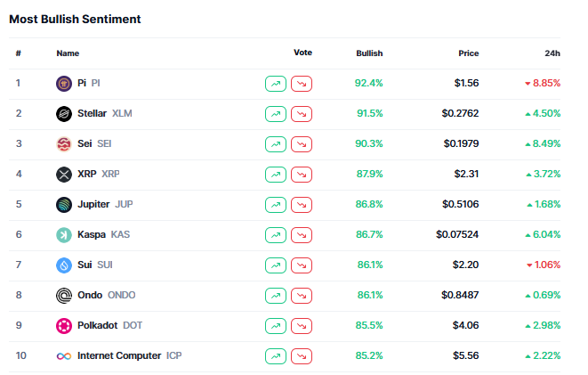Screen dimensions: 588x375
Task: Click the Kaspa coin logo icon
Action: click(x=64, y=234)
